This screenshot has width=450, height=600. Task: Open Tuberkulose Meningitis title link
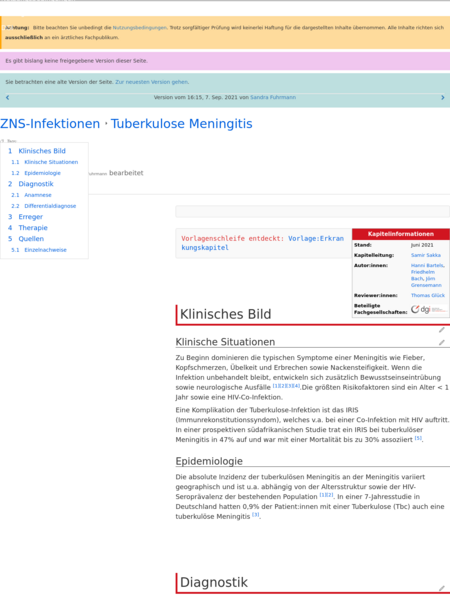[x=182, y=124]
